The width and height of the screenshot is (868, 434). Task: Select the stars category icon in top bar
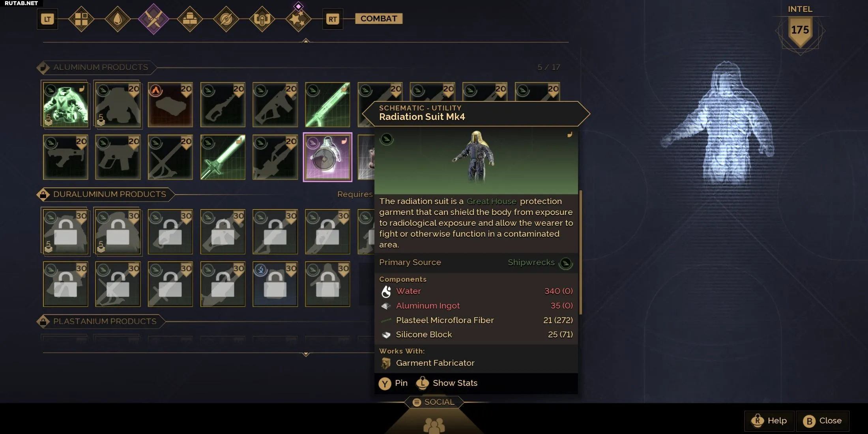point(298,19)
